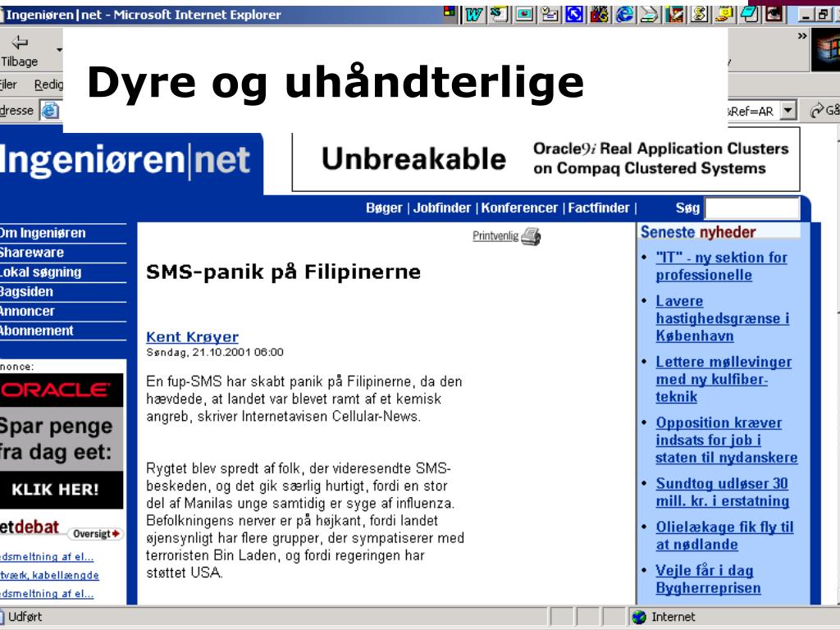Viewport: 840px width, 630px height.
Task: Launch PowerPoint from Office shortcut bar
Action: pyautogui.click(x=524, y=14)
